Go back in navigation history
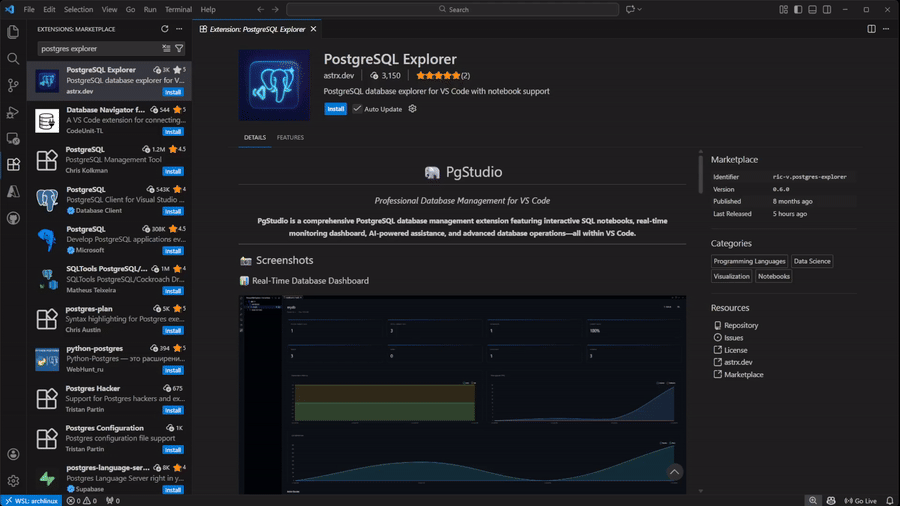Image resolution: width=900 pixels, height=506 pixels. click(261, 9)
